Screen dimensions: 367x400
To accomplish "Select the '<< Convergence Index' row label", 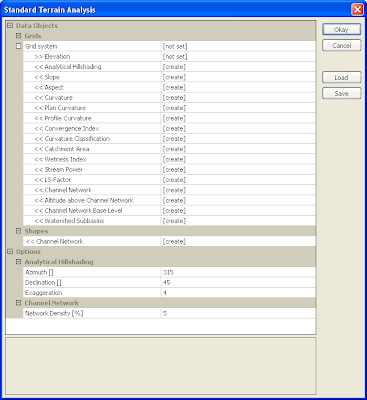I will [x=67, y=128].
